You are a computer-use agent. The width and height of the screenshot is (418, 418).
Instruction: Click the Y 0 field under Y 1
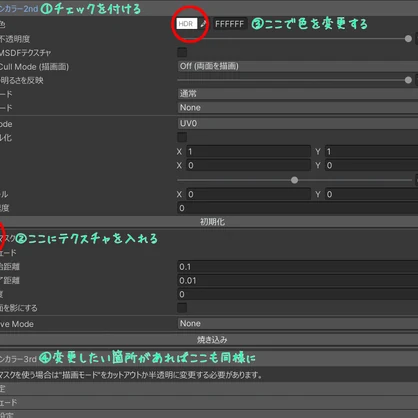pos(371,165)
